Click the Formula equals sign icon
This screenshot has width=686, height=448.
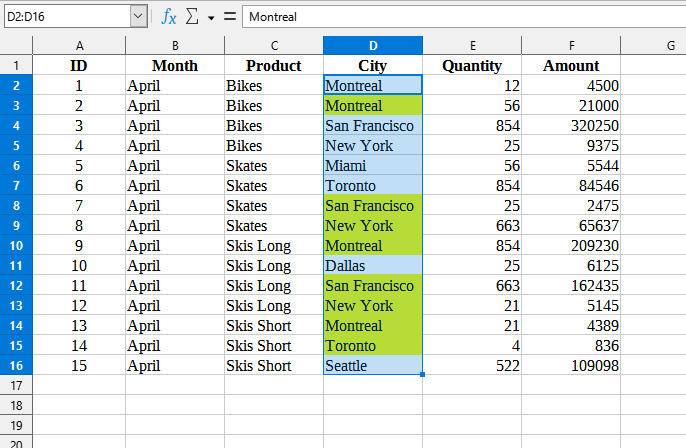pos(229,17)
